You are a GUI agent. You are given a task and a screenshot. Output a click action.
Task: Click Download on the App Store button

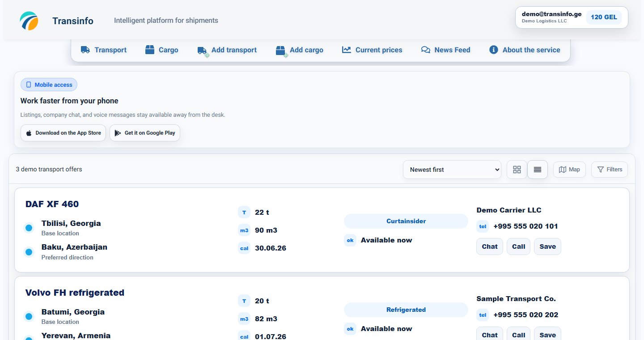click(63, 133)
